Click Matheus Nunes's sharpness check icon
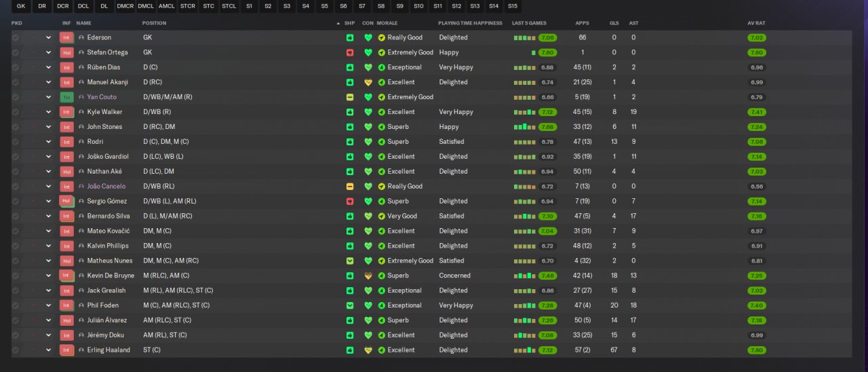 click(x=350, y=261)
